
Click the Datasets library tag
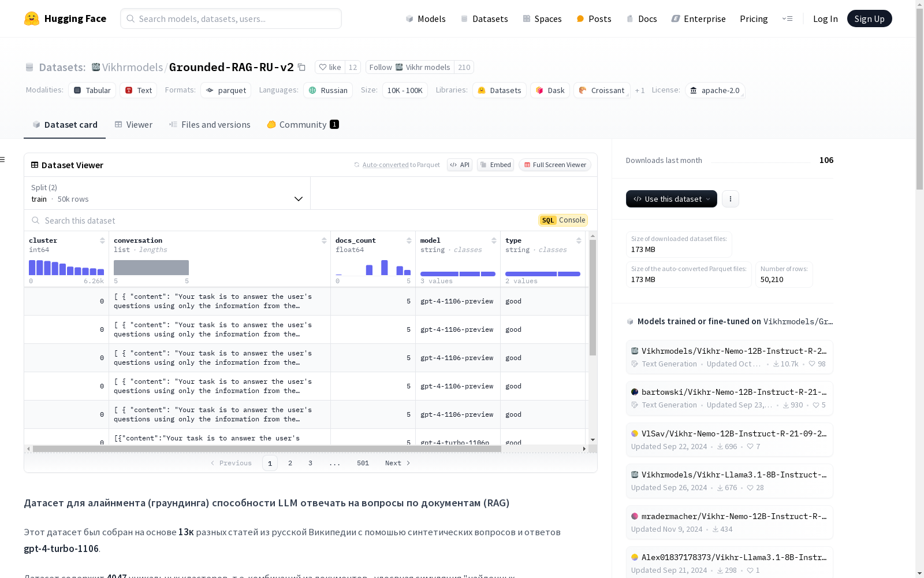[x=500, y=90]
